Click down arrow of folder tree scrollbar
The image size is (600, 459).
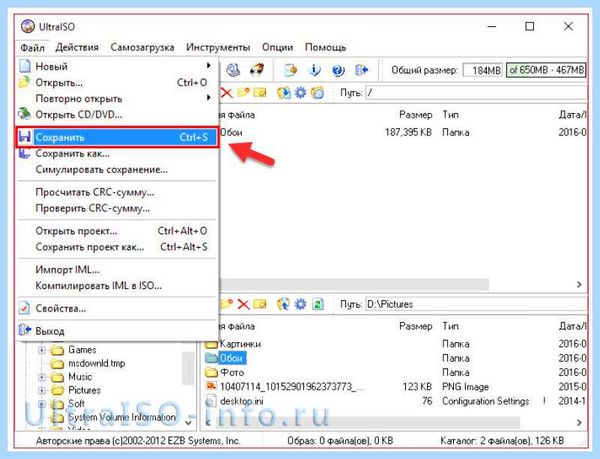[x=188, y=423]
